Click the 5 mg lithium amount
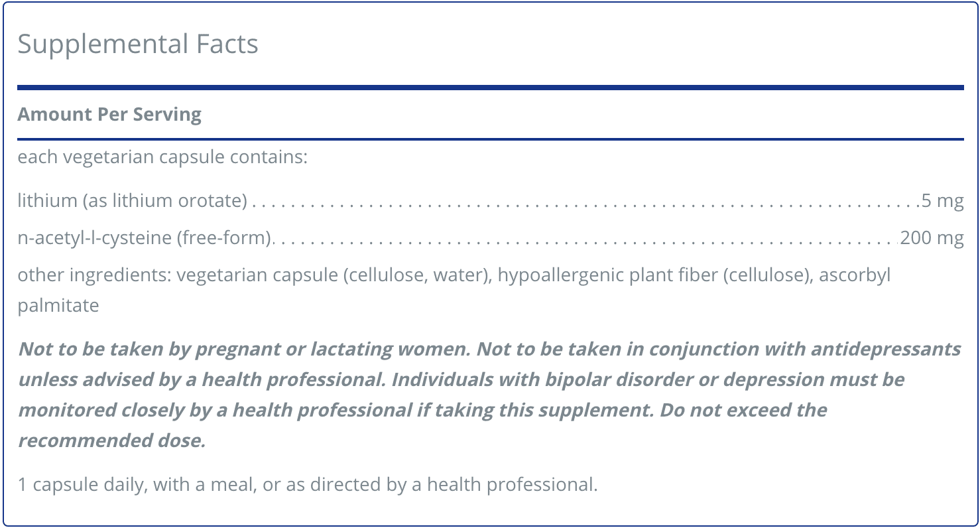This screenshot has width=980, height=528. [942, 200]
